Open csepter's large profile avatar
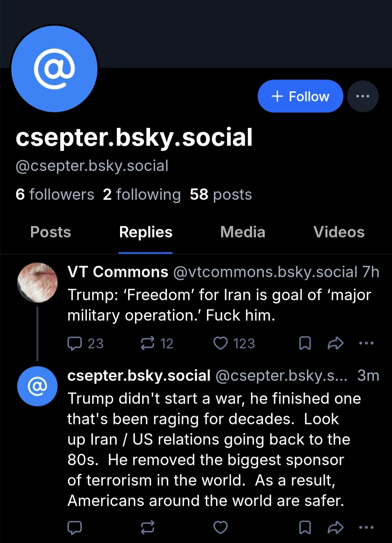 pos(54,69)
